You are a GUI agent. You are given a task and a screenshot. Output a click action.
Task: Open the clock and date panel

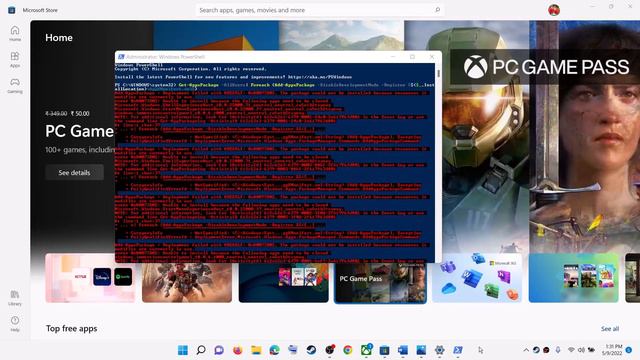pyautogui.click(x=613, y=350)
